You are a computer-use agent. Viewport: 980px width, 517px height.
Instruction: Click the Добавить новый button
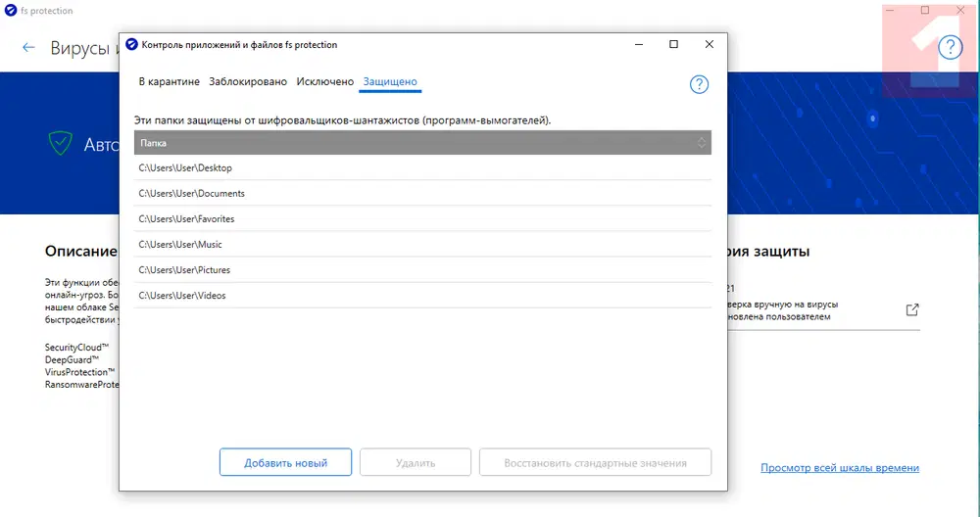pyautogui.click(x=285, y=463)
